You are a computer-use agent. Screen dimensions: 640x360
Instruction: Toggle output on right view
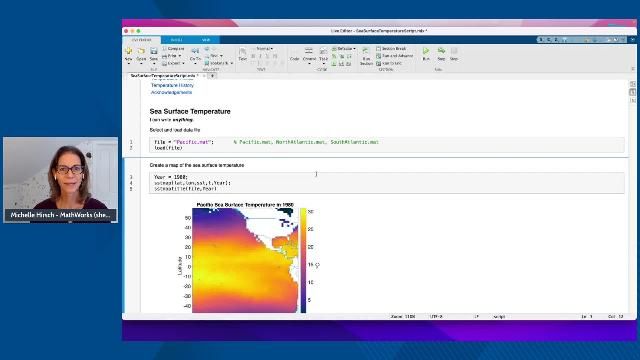[x=632, y=84]
